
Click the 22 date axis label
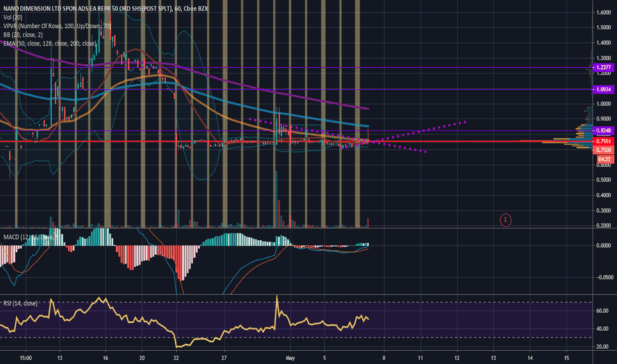(176, 358)
